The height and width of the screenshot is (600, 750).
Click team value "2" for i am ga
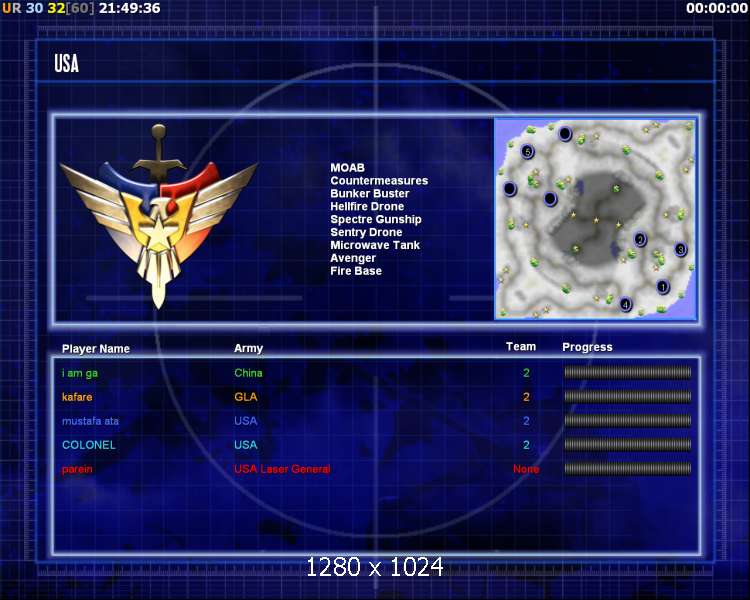pos(526,373)
